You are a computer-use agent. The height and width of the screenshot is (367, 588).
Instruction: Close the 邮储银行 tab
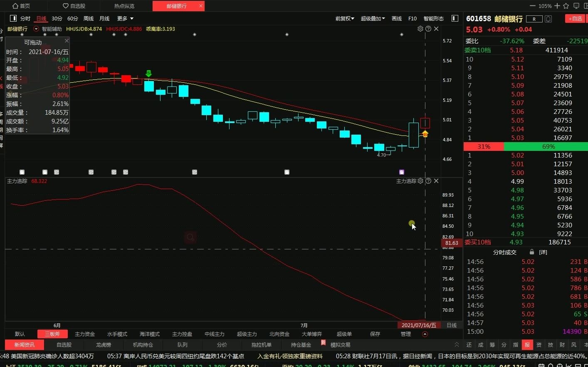coord(201,6)
